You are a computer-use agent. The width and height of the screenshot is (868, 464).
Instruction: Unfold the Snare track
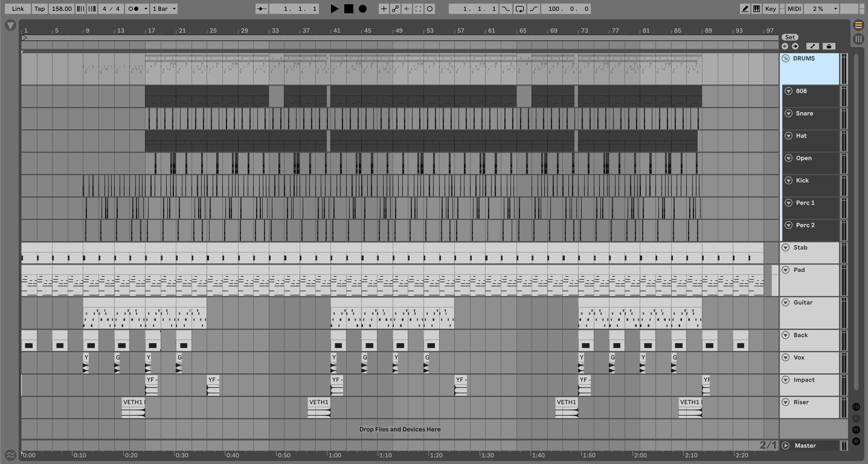coord(789,113)
